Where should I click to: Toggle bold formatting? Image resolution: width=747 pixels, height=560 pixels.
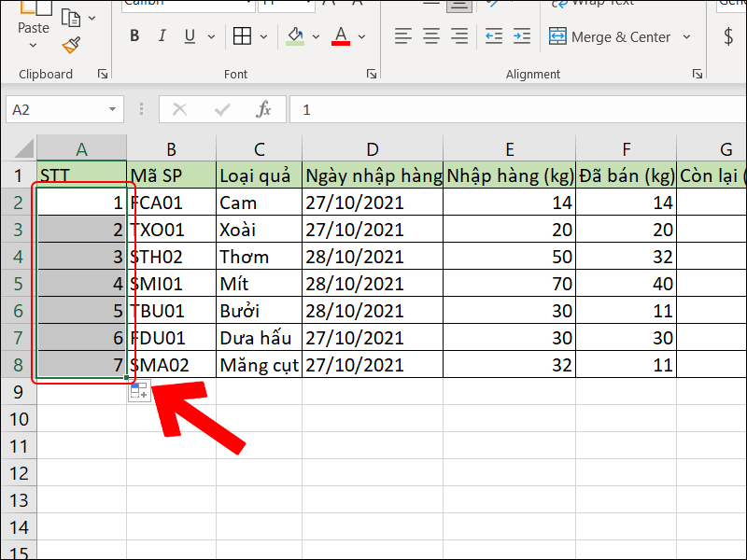click(134, 36)
